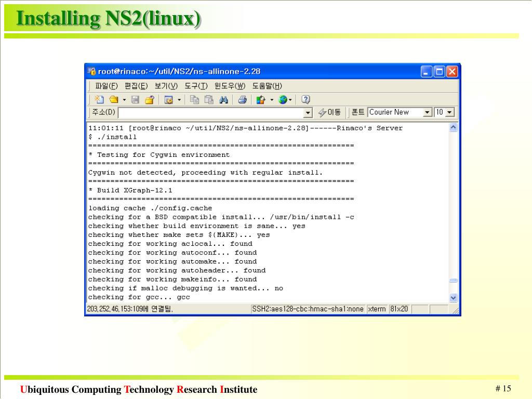
Task: Click the window resize grip corner
Action: (x=455, y=310)
